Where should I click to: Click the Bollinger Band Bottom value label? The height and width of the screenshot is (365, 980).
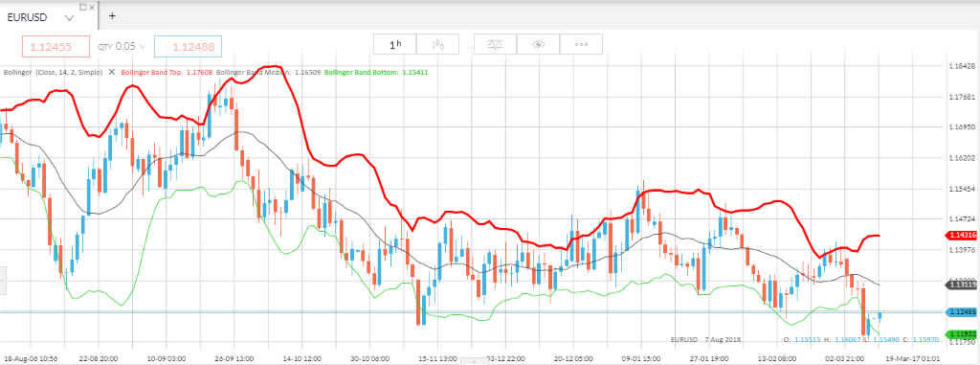(377, 73)
